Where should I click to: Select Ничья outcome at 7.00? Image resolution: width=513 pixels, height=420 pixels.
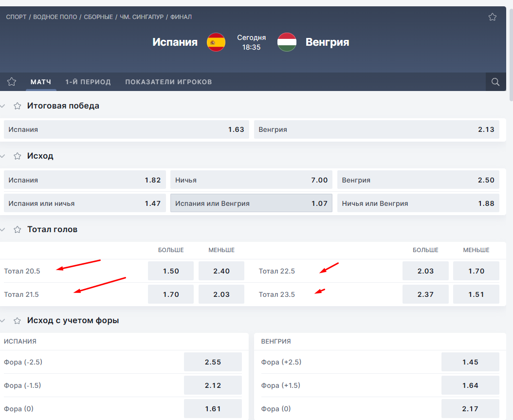pyautogui.click(x=251, y=180)
